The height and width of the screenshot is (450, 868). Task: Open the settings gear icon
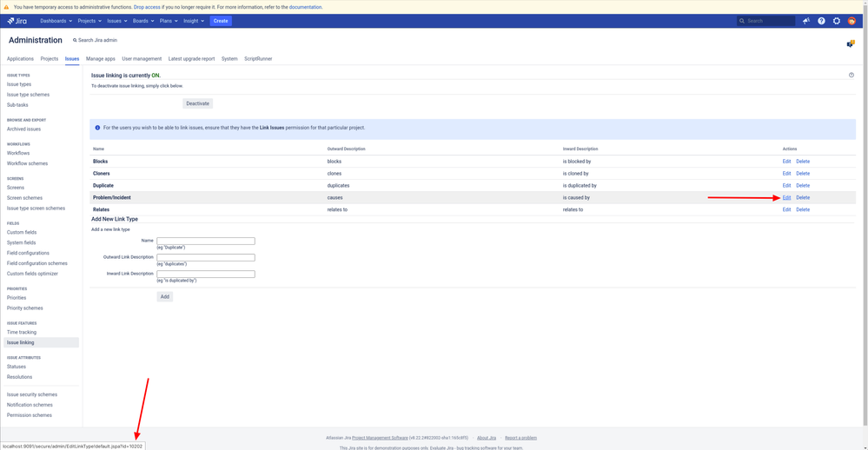(x=837, y=21)
